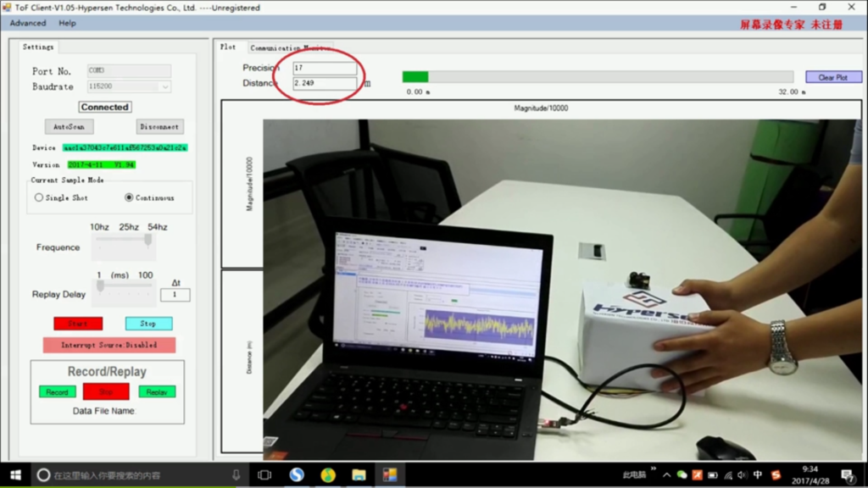Screen dimensions: 868x488
Task: Click the Clear Plot button
Action: [832, 77]
